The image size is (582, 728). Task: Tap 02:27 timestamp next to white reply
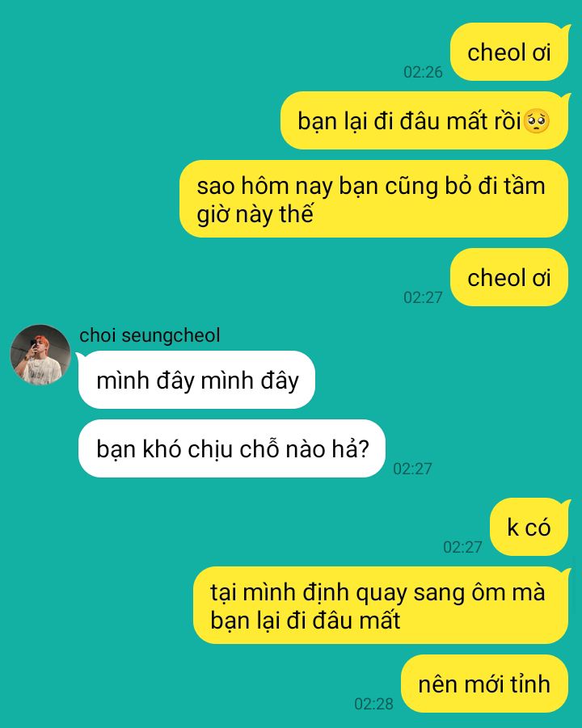point(412,469)
